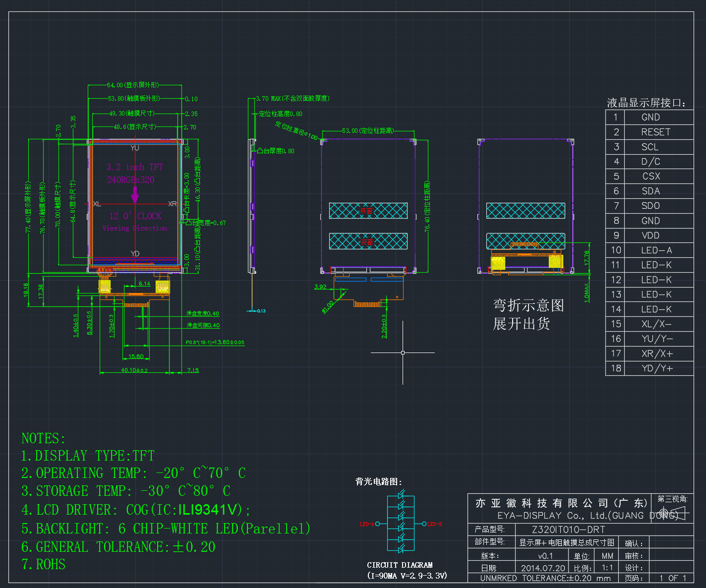Click the LCD DRIVER ILI9341V note
The image size is (706, 588).
point(136,510)
